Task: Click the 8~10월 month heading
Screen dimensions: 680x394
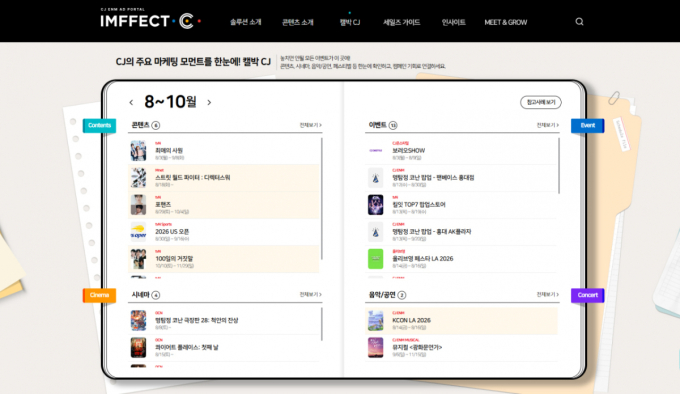Action: pos(170,102)
